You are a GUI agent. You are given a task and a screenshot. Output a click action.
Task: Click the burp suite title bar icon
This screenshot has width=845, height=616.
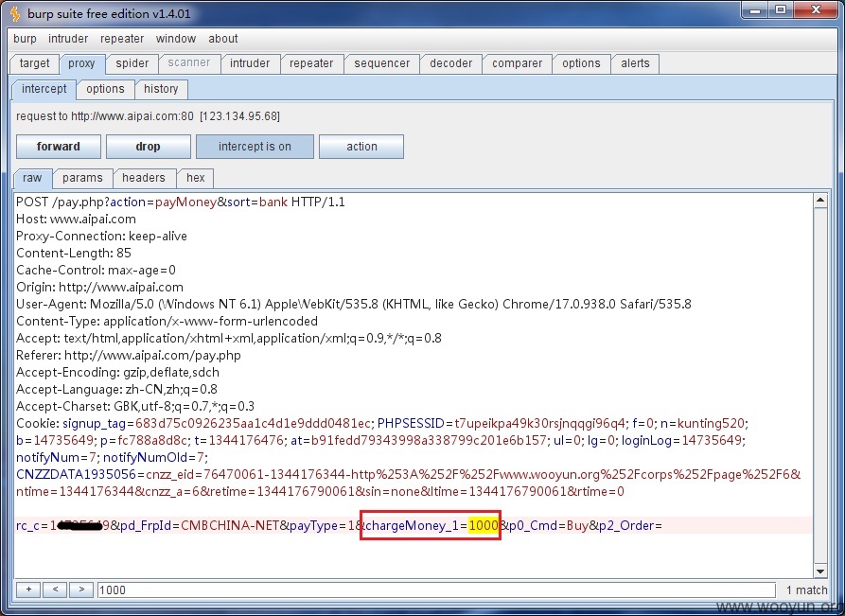click(x=16, y=13)
